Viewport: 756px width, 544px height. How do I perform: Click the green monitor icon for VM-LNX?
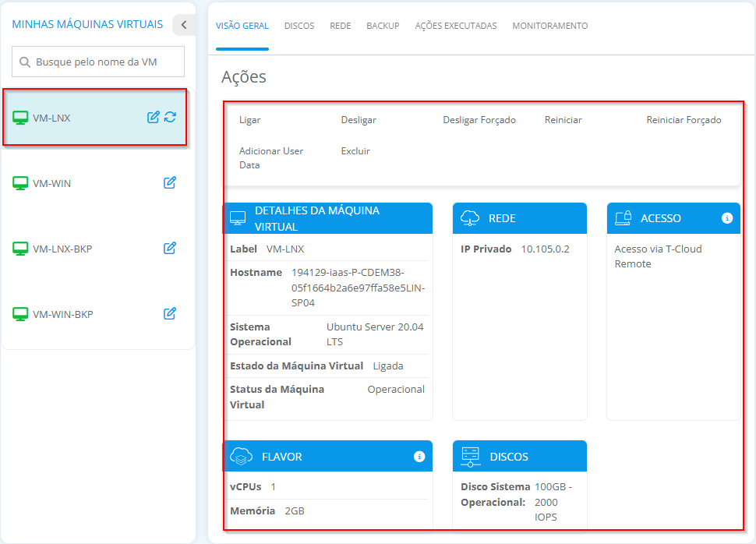20,118
